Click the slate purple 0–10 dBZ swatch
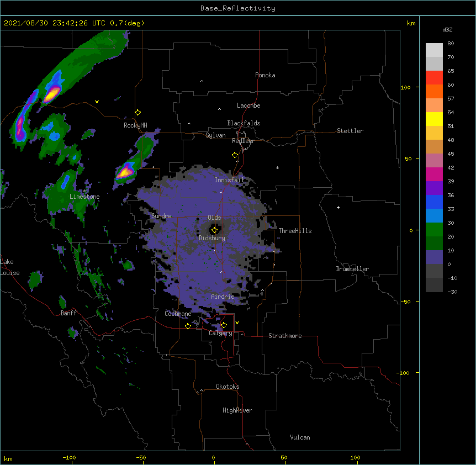The height and width of the screenshot is (465, 476). (434, 257)
